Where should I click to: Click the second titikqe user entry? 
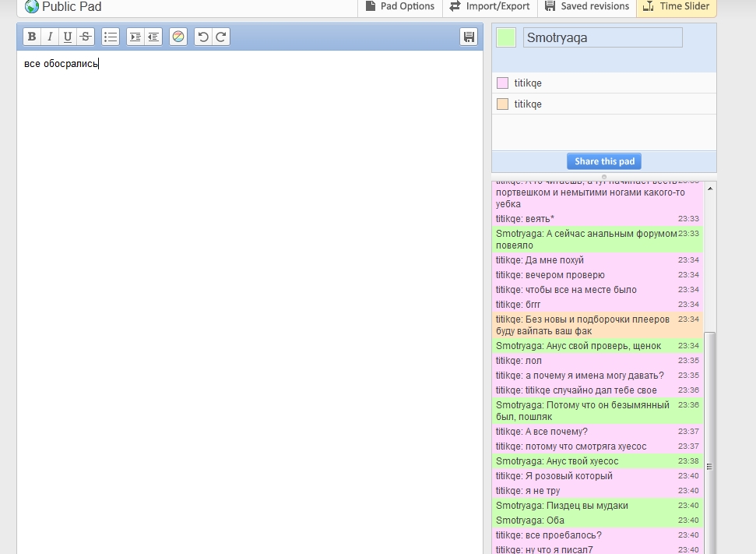604,104
